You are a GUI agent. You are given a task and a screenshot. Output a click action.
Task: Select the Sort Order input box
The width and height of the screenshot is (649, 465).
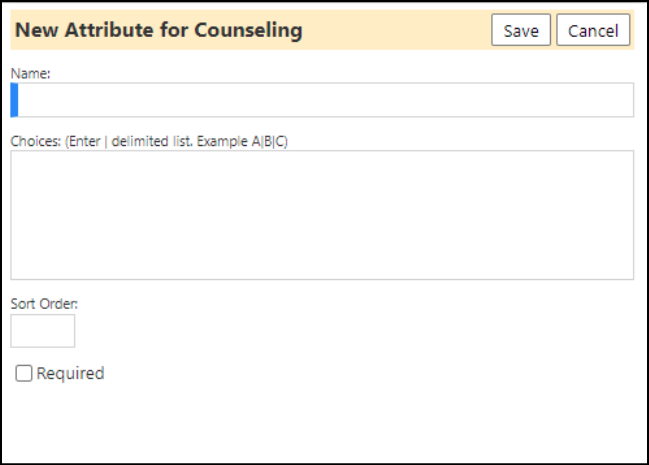click(43, 330)
